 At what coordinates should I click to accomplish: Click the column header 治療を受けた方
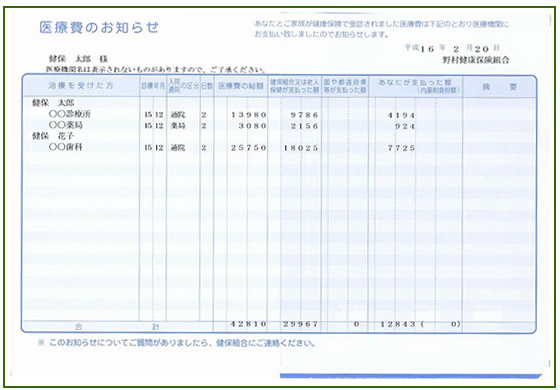81,86
